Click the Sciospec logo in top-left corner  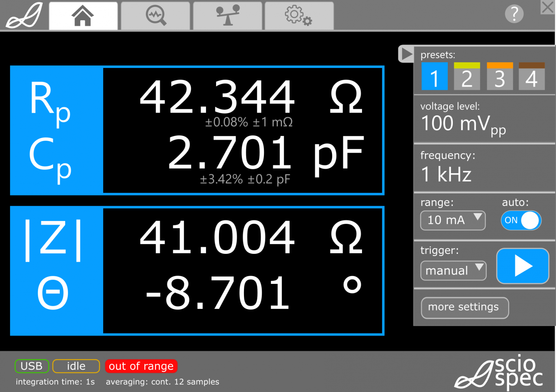click(24, 15)
